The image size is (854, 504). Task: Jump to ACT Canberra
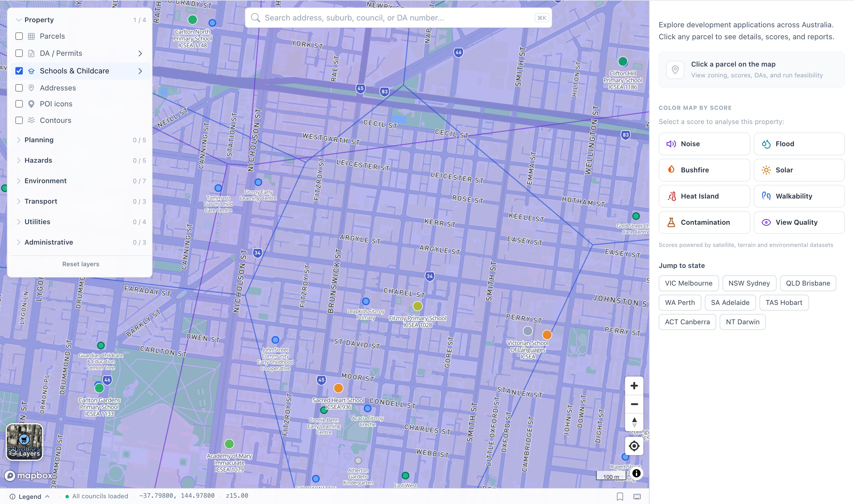pyautogui.click(x=687, y=322)
